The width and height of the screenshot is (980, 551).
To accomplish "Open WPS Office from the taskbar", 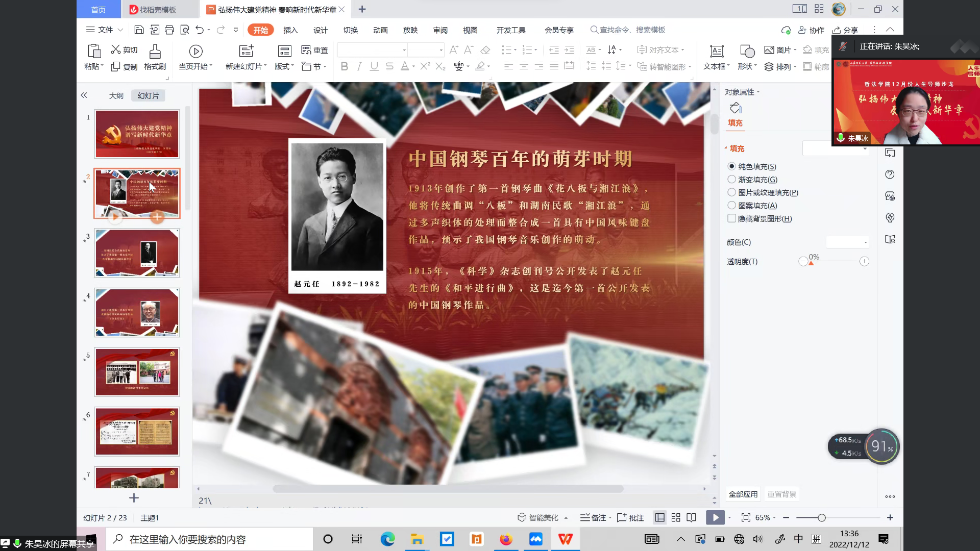I will click(x=565, y=539).
